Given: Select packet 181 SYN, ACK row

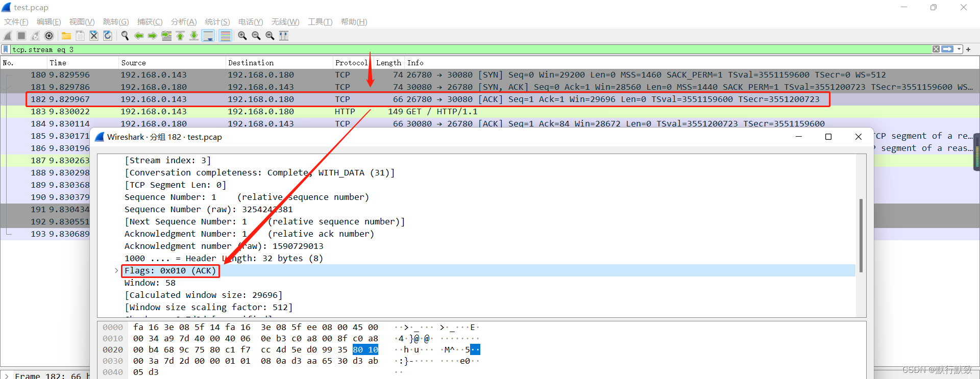Looking at the screenshot, I should [490, 87].
